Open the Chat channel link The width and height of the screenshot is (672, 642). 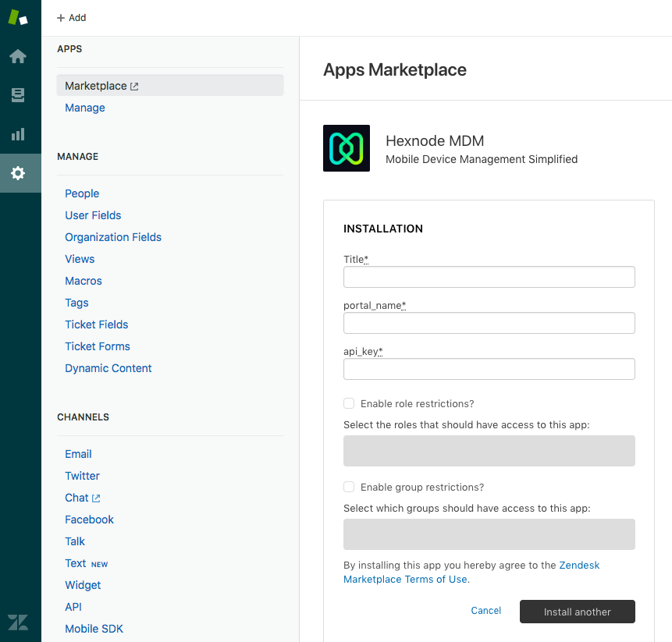pos(82,497)
